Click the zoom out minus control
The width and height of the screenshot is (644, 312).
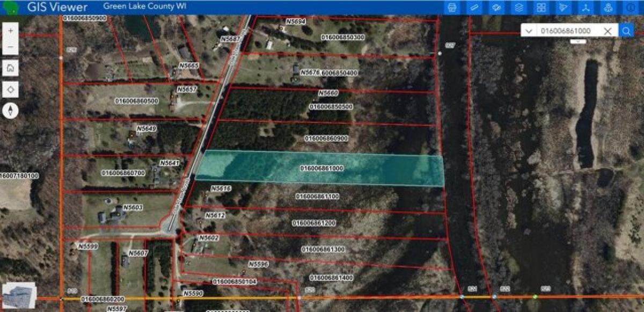tap(10, 48)
